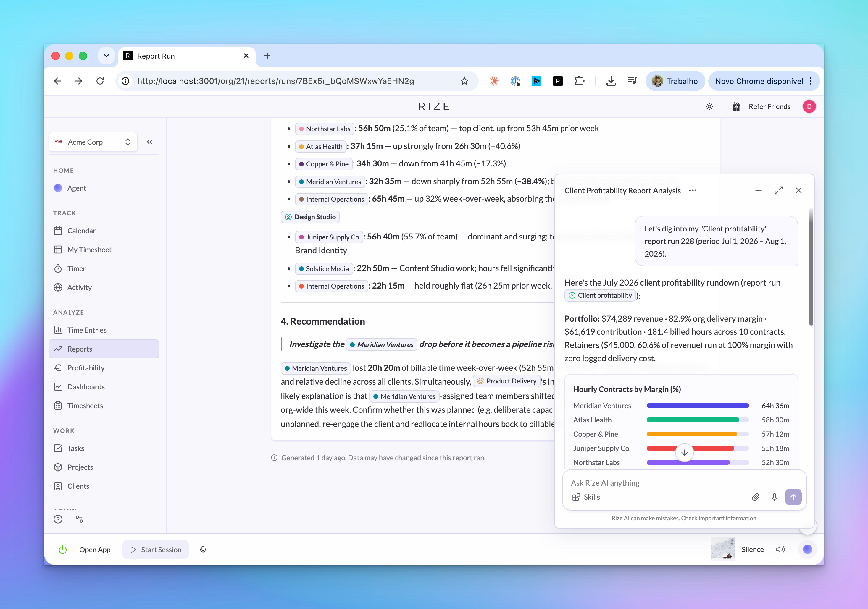Open the help question-mark icon
This screenshot has width=868, height=609.
58,519
